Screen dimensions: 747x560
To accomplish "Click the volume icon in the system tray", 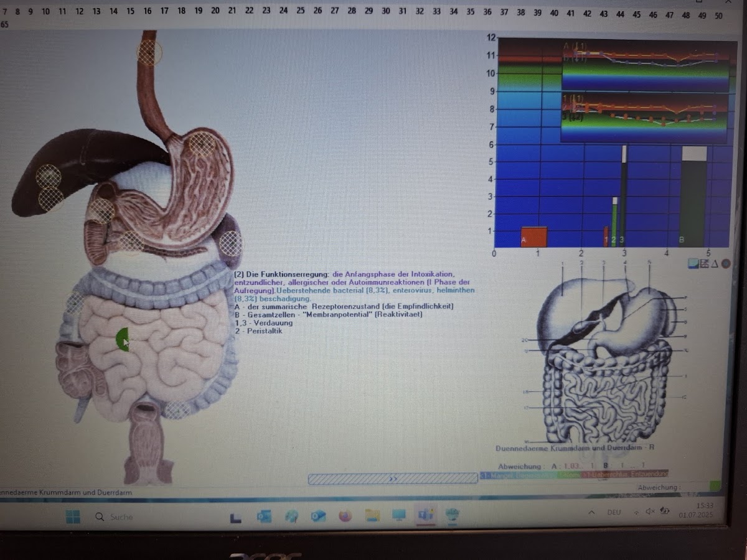I will pos(650,511).
